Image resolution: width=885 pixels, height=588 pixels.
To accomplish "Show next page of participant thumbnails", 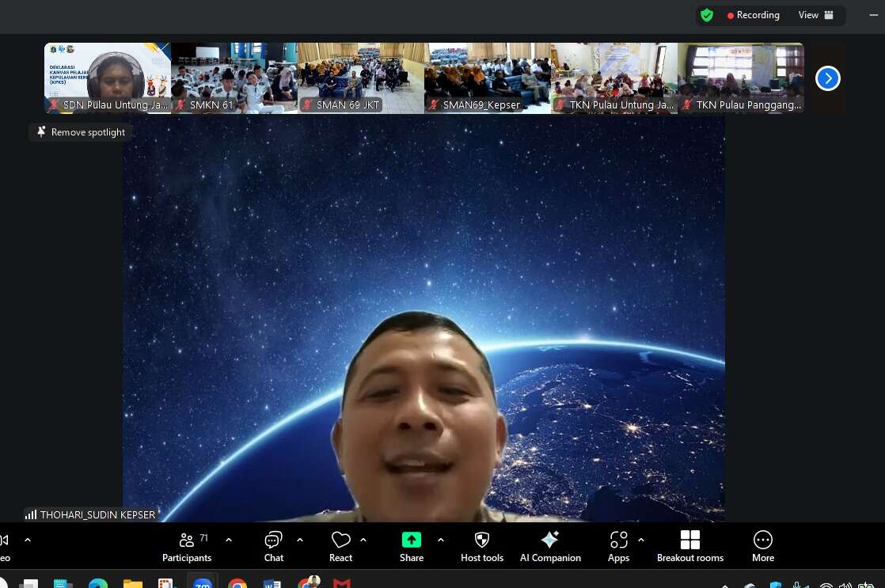I will click(x=827, y=78).
